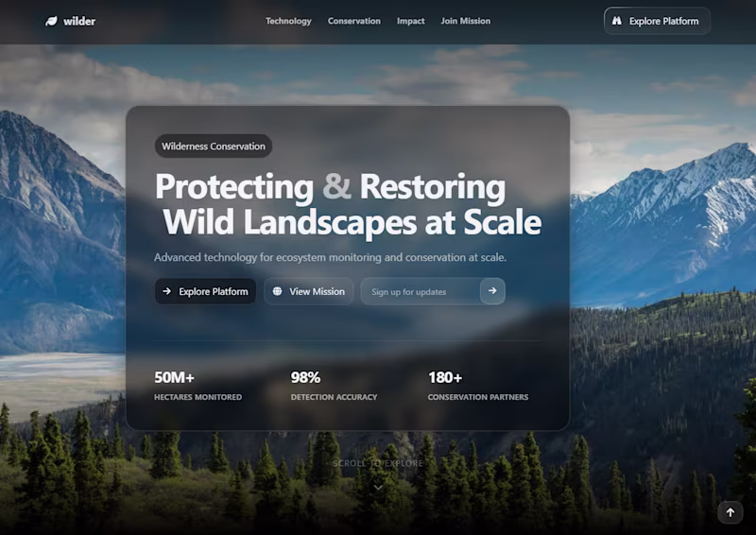
Task: Click the Scroll to Explore text
Action: [377, 463]
